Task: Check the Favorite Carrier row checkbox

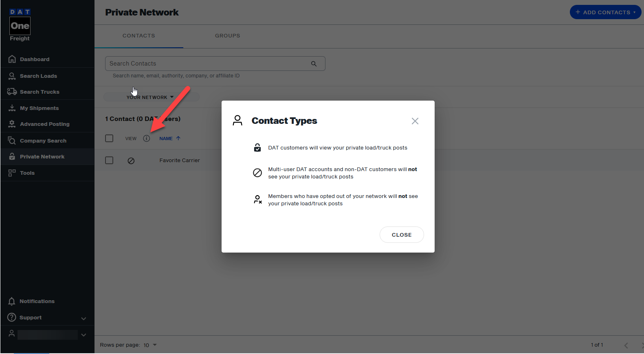Action: [x=109, y=161]
